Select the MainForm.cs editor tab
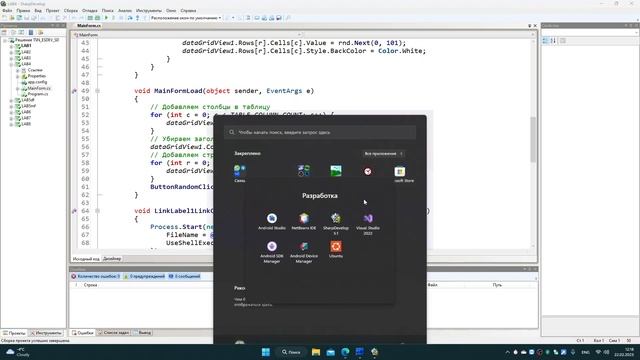The height and width of the screenshot is (360, 640). [89, 25]
